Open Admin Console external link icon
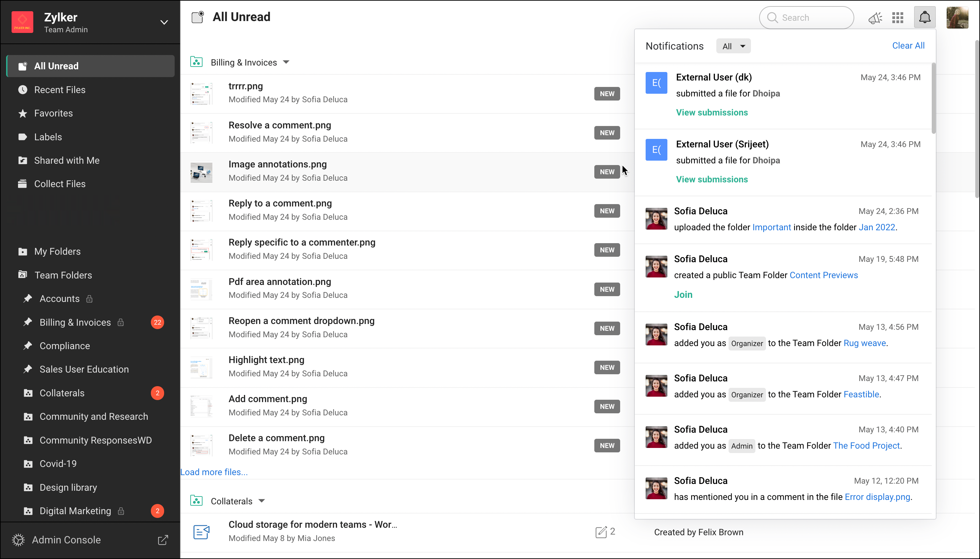Image resolution: width=980 pixels, height=559 pixels. point(163,540)
